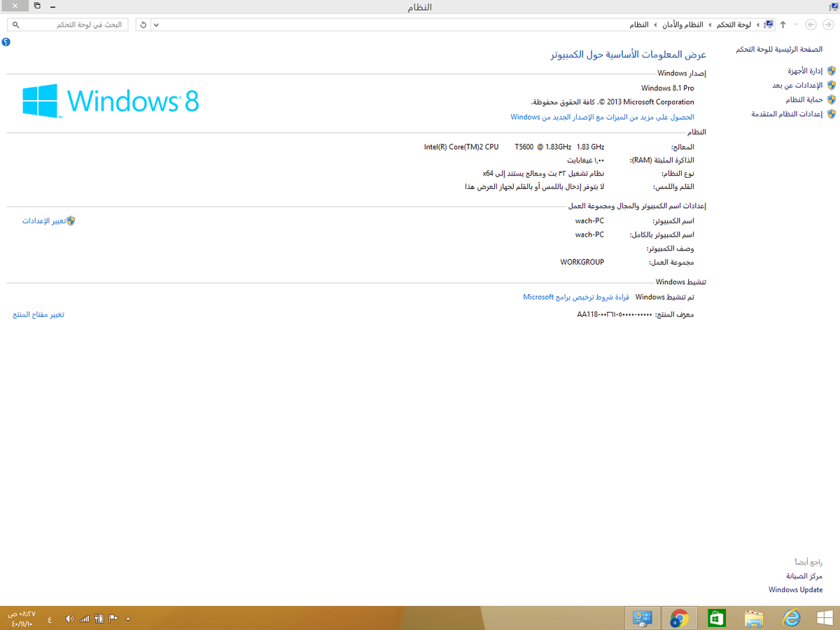Click the ع input language indicator
This screenshot has height=630, width=840.
click(50, 619)
